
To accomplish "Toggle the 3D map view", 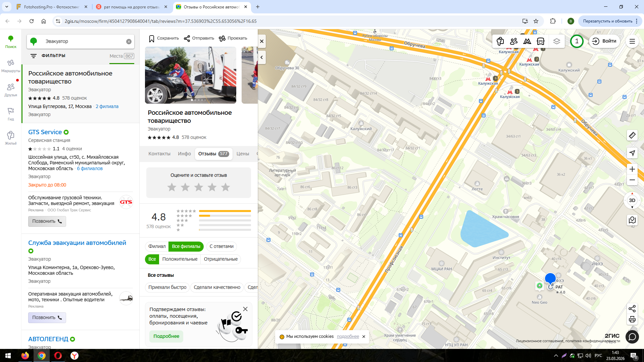I will (x=632, y=200).
